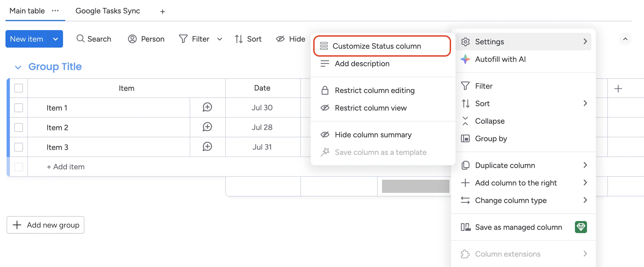The height and width of the screenshot is (267, 644).
Task: Open the Settings submenu
Action: pyautogui.click(x=523, y=42)
